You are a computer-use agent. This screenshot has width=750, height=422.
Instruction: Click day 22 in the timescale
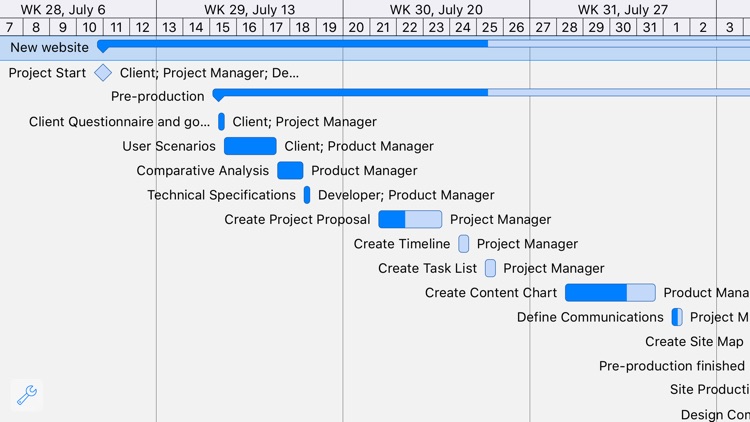pyautogui.click(x=409, y=27)
